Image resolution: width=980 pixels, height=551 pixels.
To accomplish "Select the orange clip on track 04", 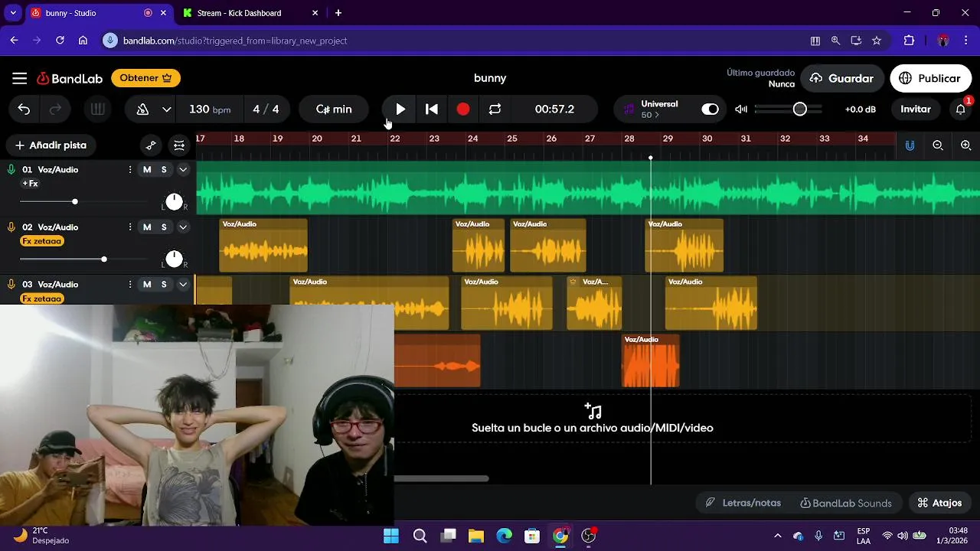I will 650,360.
